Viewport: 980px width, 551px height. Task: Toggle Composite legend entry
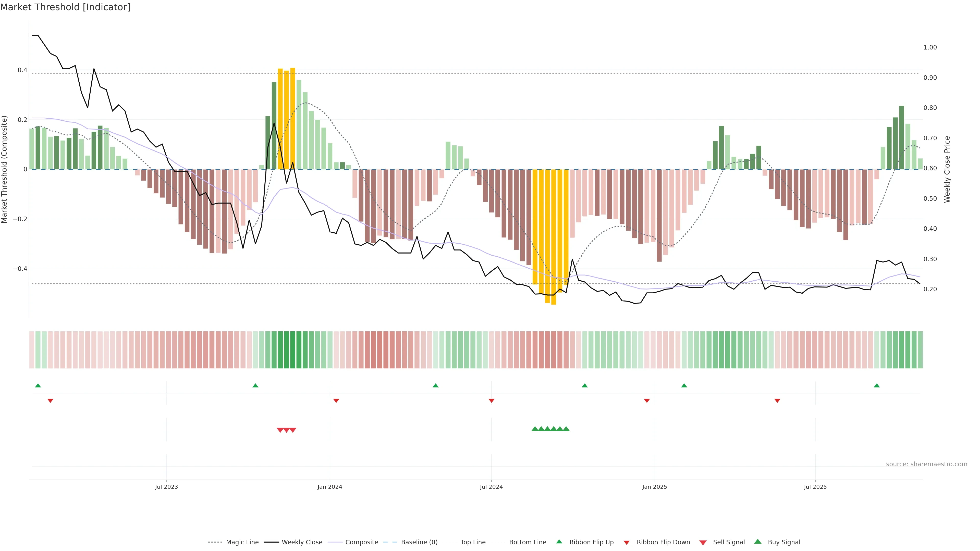361,542
